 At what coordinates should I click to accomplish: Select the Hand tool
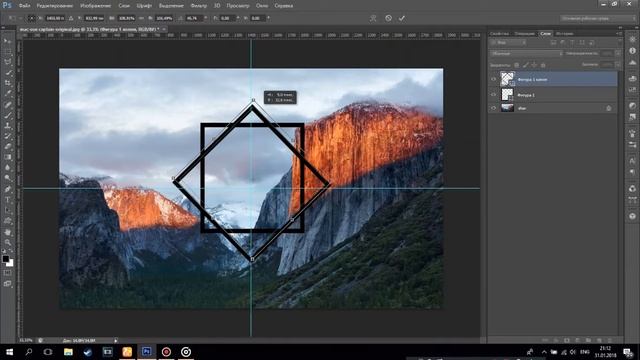pos(7,232)
